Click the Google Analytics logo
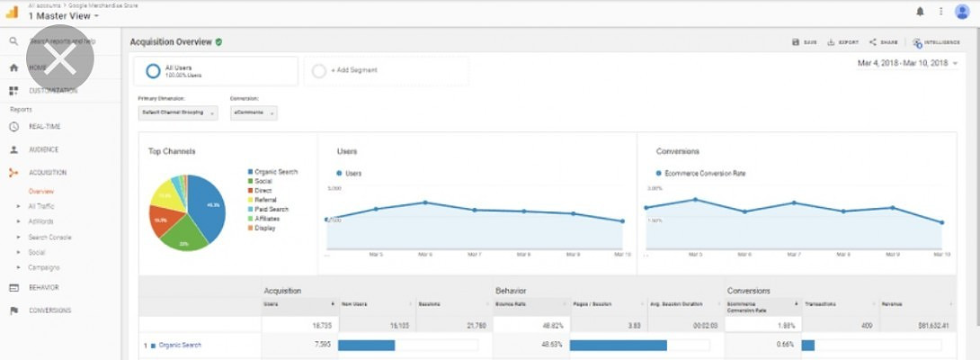 (x=13, y=12)
